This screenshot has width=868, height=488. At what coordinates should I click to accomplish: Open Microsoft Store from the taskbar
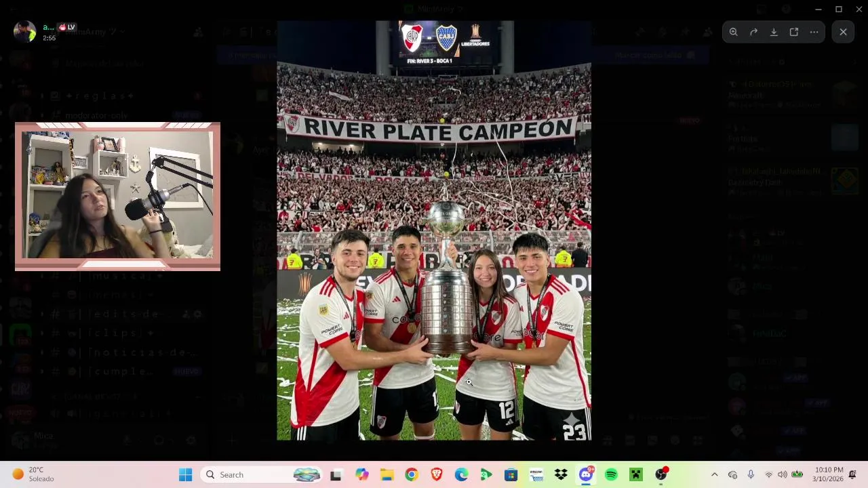coord(511,474)
